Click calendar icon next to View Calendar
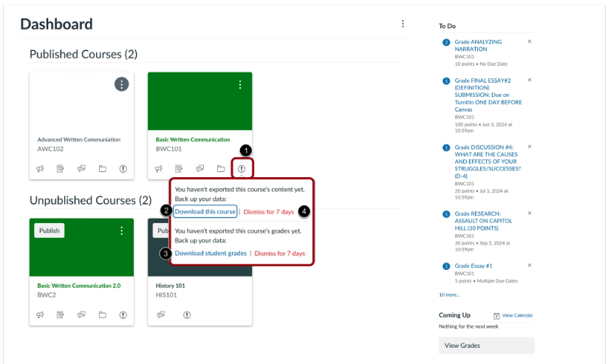The image size is (616, 364). (x=496, y=316)
